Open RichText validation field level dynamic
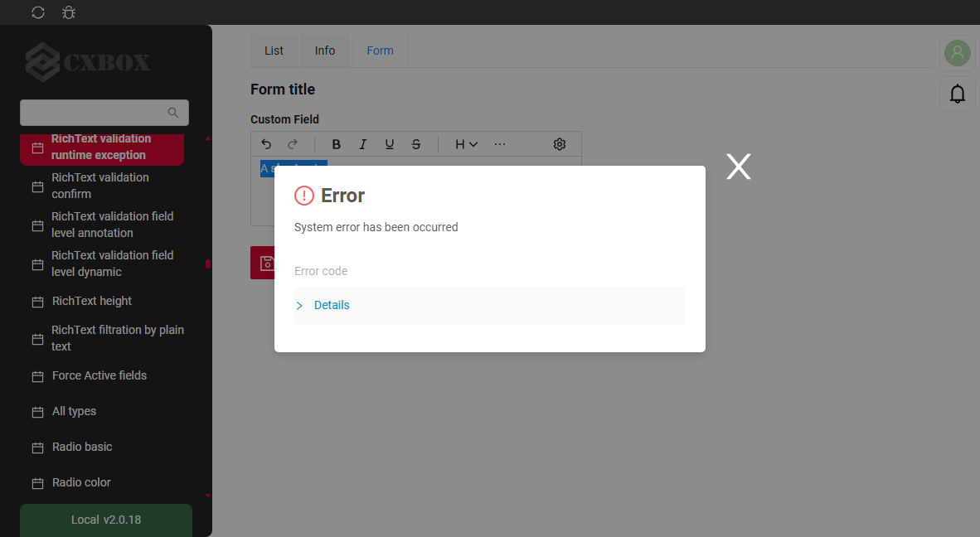This screenshot has width=980, height=537. (102, 264)
